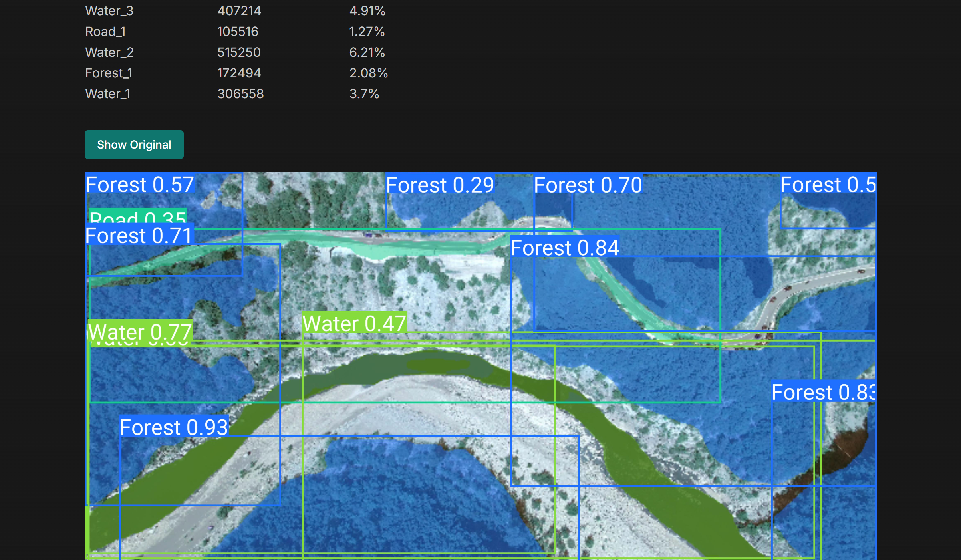Click the Water 0.77 label

click(x=140, y=331)
